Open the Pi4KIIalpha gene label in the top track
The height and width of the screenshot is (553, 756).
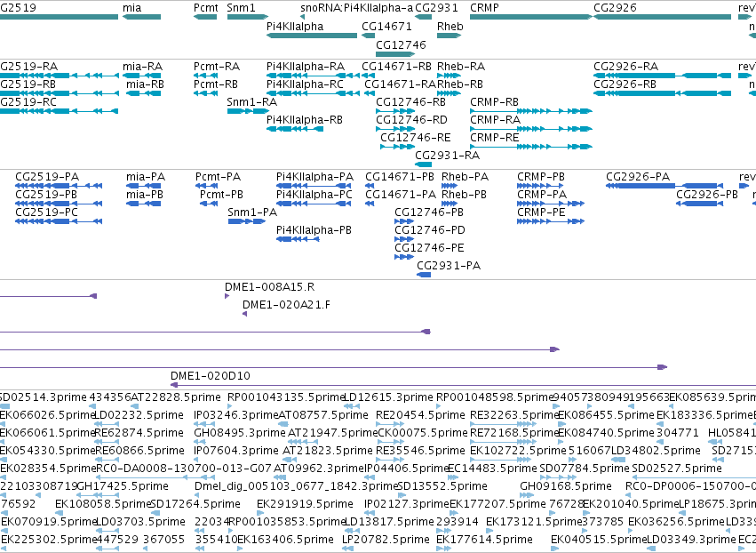295,26
